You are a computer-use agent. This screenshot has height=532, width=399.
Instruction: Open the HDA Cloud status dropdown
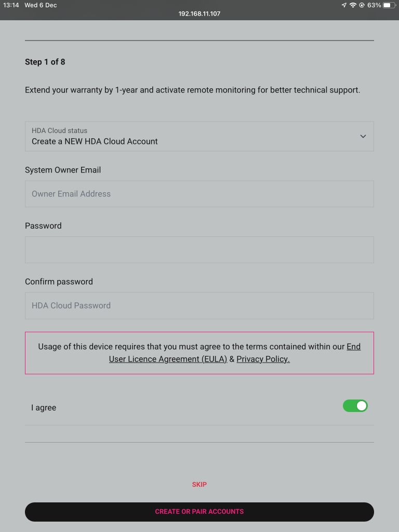coord(199,137)
